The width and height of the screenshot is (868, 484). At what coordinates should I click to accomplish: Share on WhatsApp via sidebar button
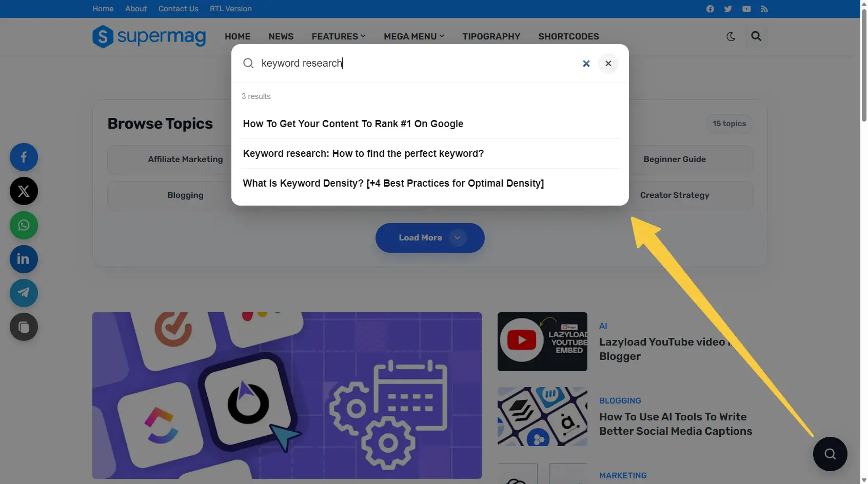[x=24, y=225]
